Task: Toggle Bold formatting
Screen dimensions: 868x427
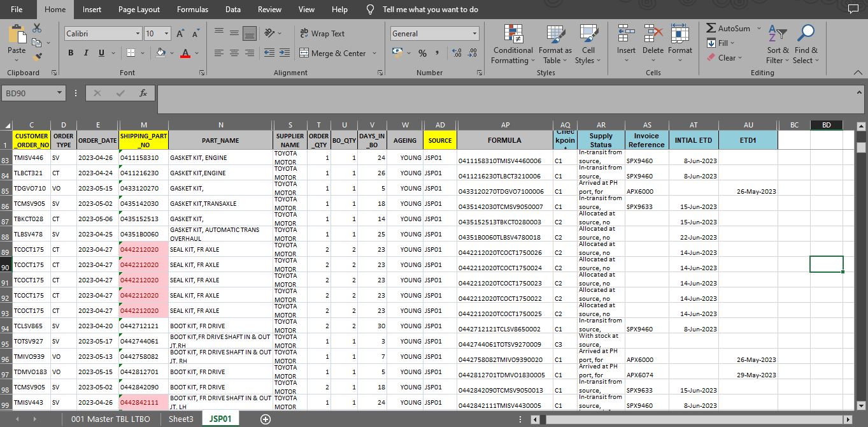Action: [x=71, y=53]
